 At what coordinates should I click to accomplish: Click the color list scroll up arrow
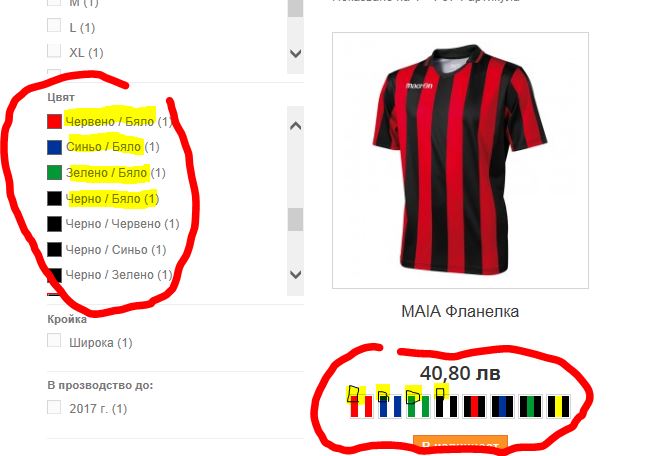(295, 125)
